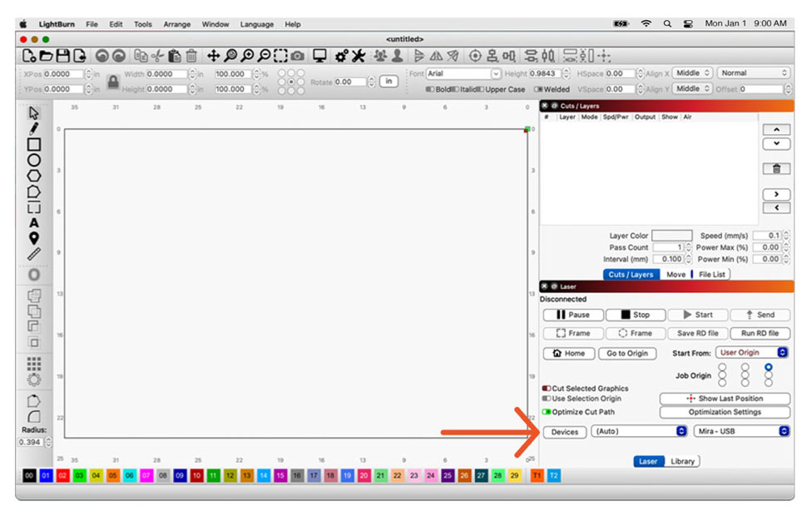Open the File menu
The image size is (812, 521).
(x=92, y=24)
